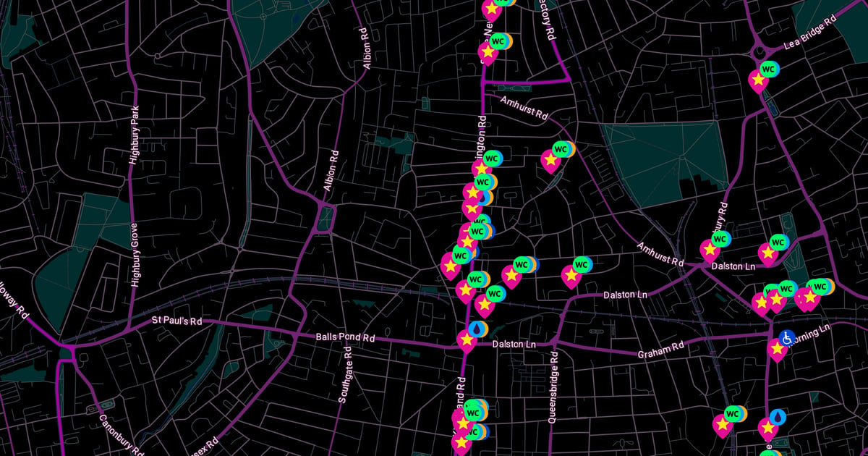868x456 pixels.
Task: Open the WC marker at the Amhurst Rd and Dalston Ln junction
Action: click(719, 239)
